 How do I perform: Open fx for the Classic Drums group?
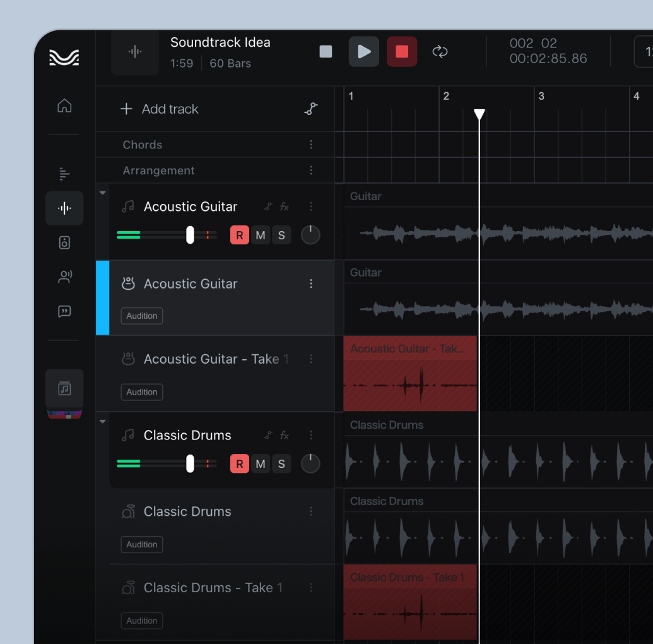coord(285,435)
